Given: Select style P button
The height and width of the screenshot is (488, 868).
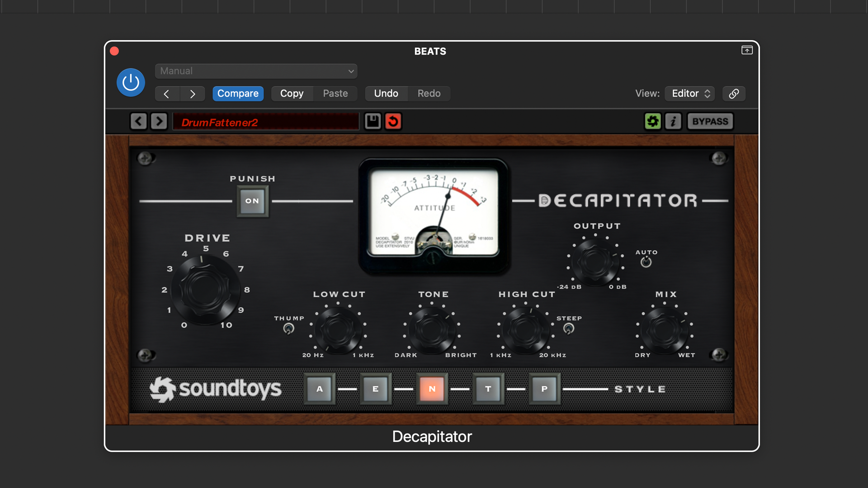Looking at the screenshot, I should pos(544,389).
